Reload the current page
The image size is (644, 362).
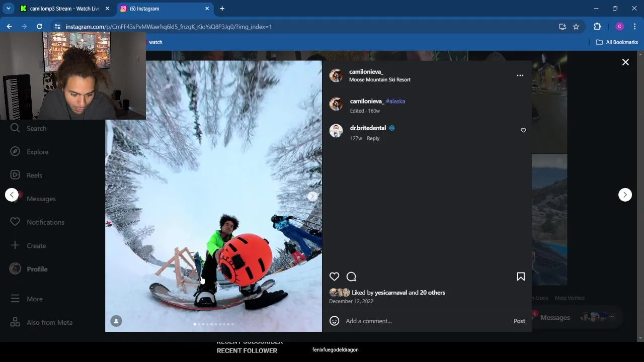pos(39,27)
